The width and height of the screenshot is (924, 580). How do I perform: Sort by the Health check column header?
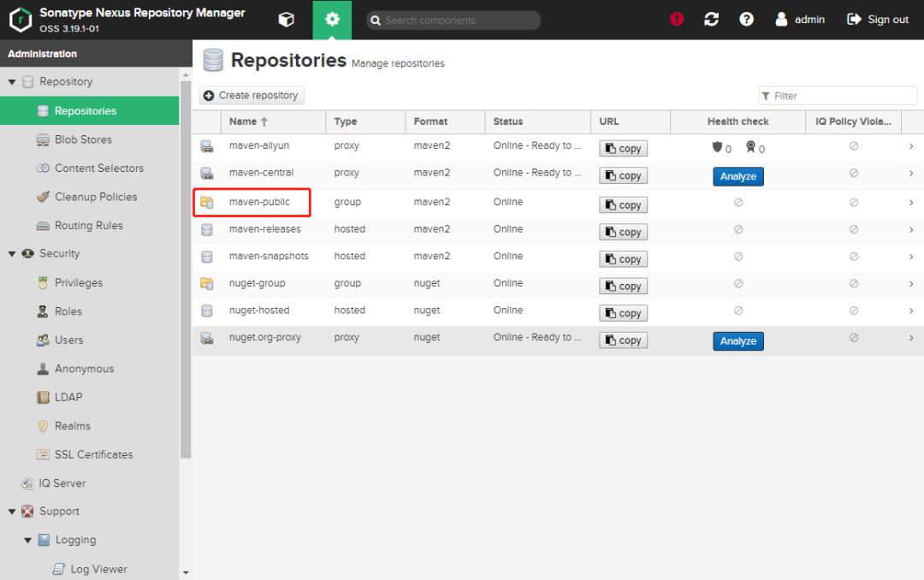coord(737,121)
